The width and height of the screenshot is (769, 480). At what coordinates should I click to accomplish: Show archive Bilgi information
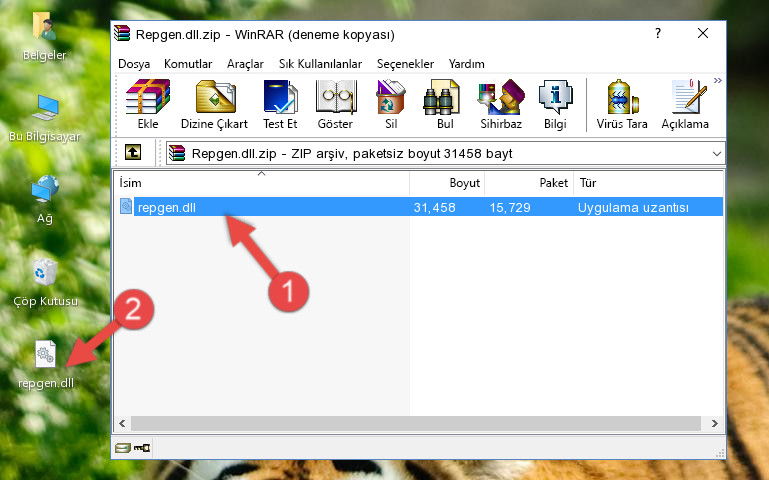click(x=555, y=104)
